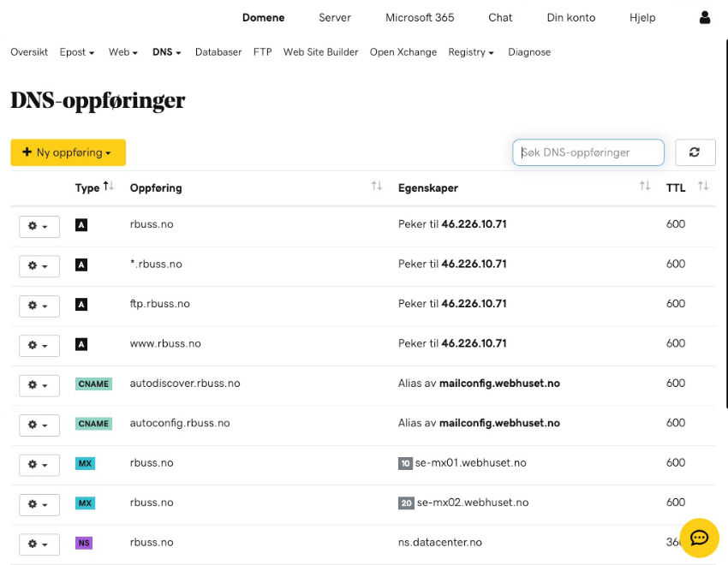Screen dimensions: 728x565
Task: Sort records by the TTL column arrows
Action: click(703, 187)
